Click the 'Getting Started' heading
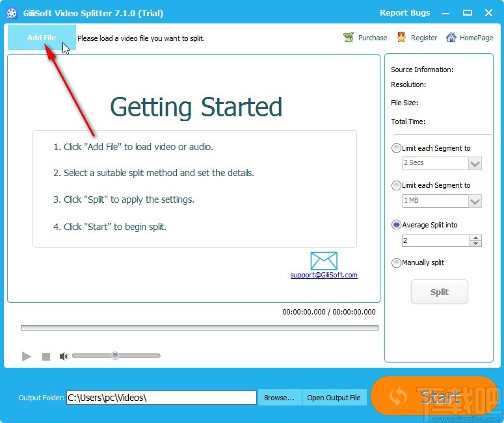Viewport: 504px width, 423px height. click(196, 108)
